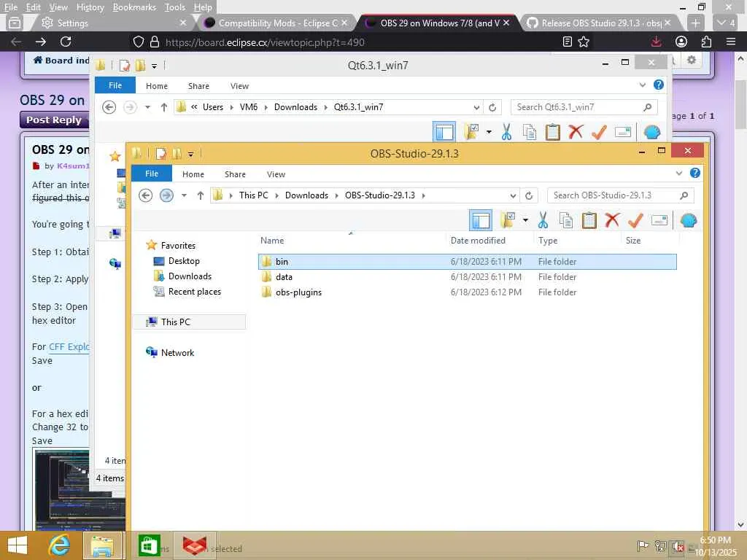Click Downloads in the OBS-Studio-29.1.3 address path
The height and width of the screenshot is (560, 747).
coord(306,195)
